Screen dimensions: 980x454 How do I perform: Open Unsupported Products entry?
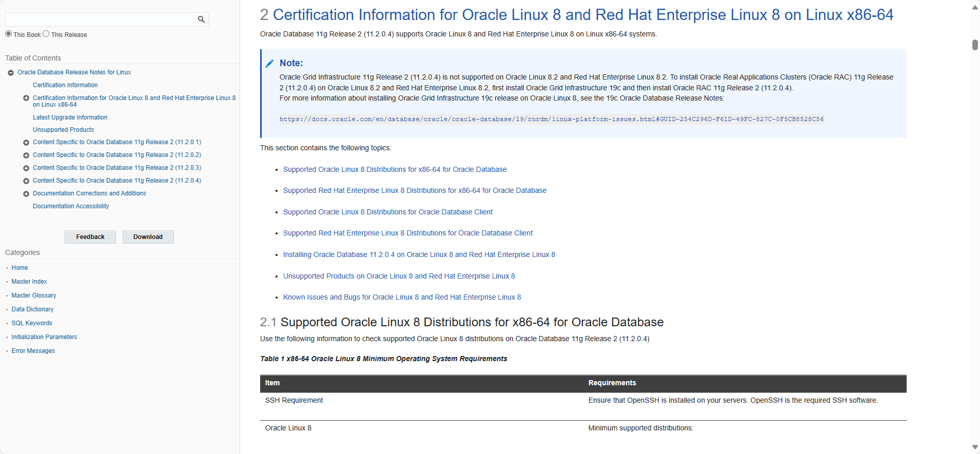(x=63, y=130)
